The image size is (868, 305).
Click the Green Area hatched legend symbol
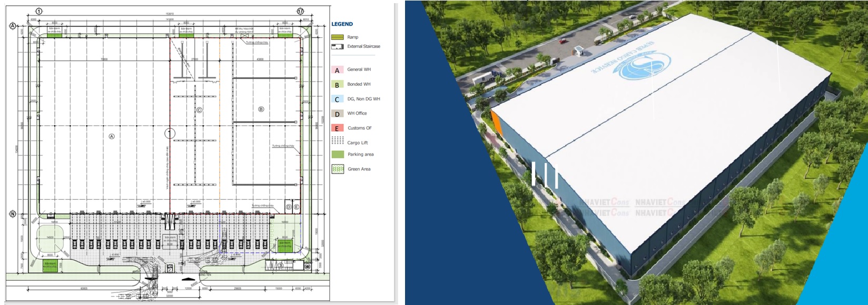click(338, 169)
